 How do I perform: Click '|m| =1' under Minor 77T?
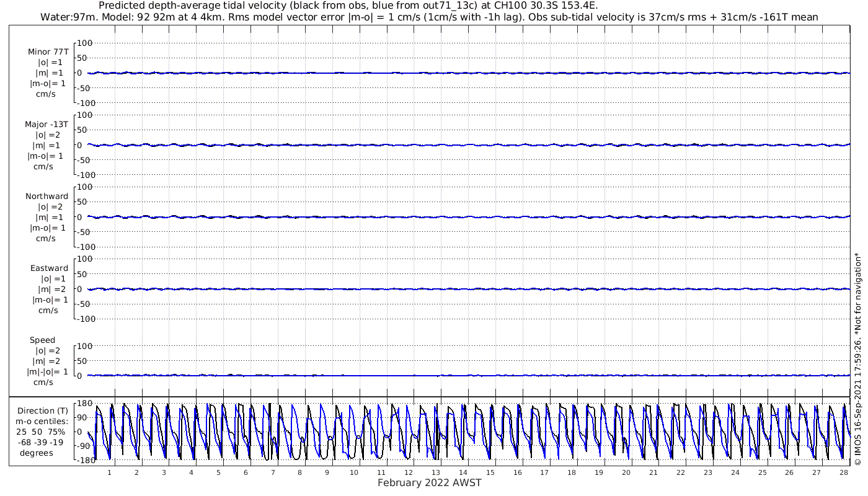(x=50, y=73)
